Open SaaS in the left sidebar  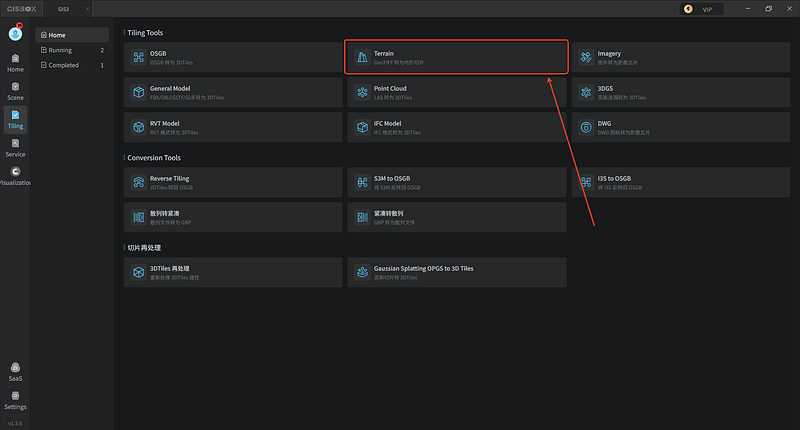(15, 372)
